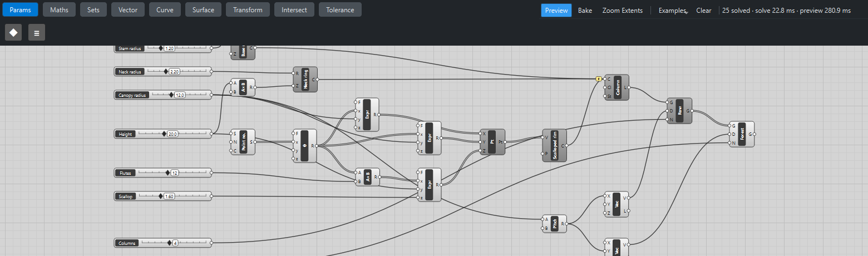Select the Pt point component node
This screenshot has height=256, width=868.
pos(492,142)
